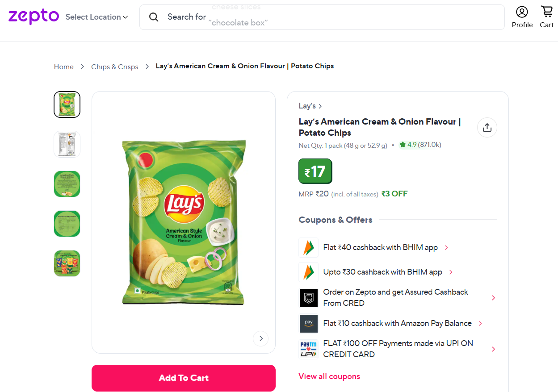Show next product image with arrow
This screenshot has height=392, width=558.
pyautogui.click(x=261, y=338)
